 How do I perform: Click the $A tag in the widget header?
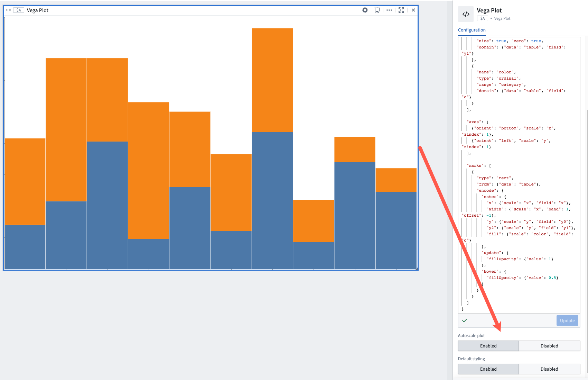[x=19, y=10]
